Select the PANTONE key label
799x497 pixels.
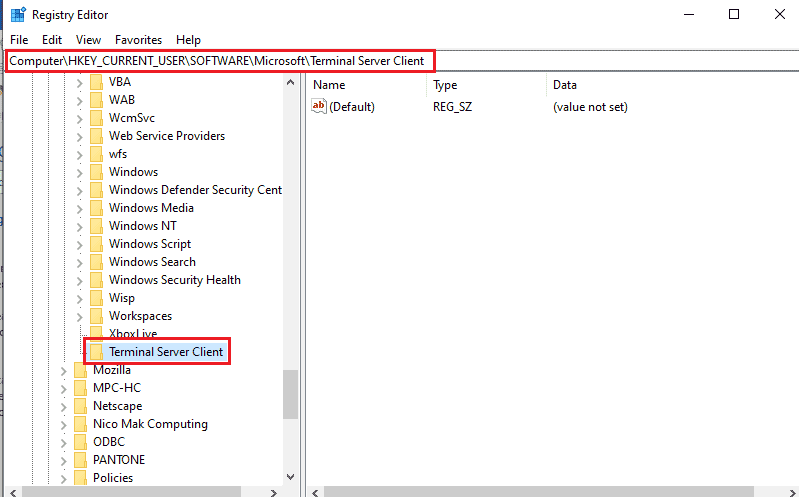pyautogui.click(x=119, y=460)
